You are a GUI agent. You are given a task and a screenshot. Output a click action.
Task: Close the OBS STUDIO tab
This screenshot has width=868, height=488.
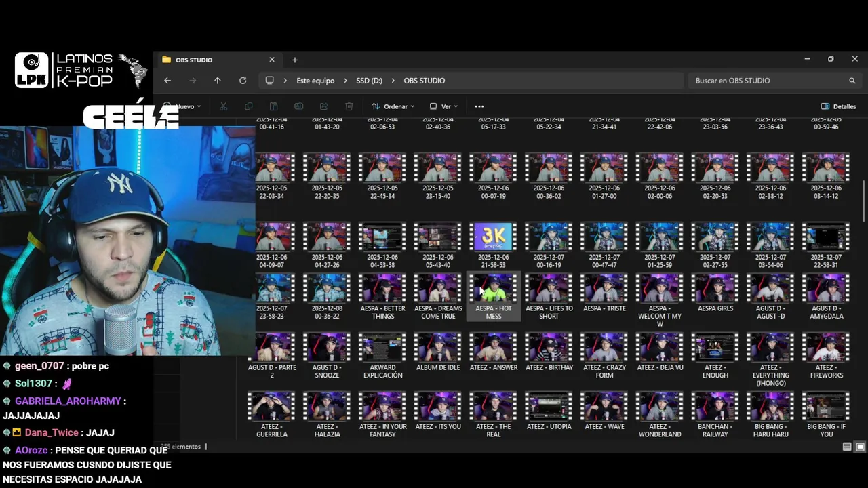[272, 60]
